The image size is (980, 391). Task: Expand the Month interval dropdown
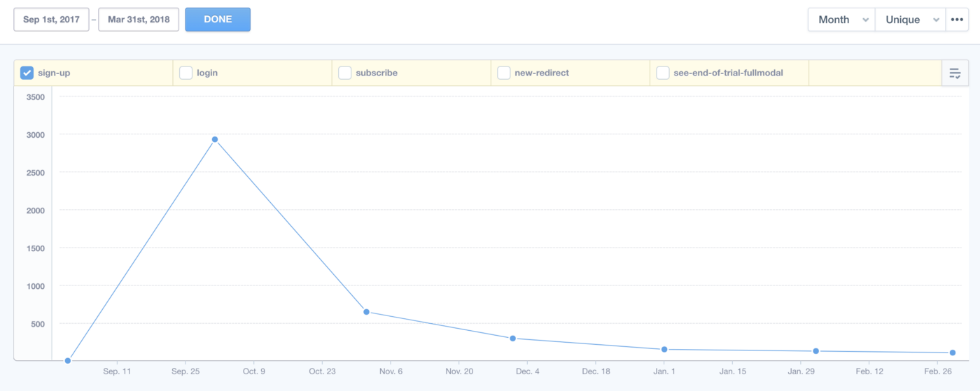click(841, 20)
